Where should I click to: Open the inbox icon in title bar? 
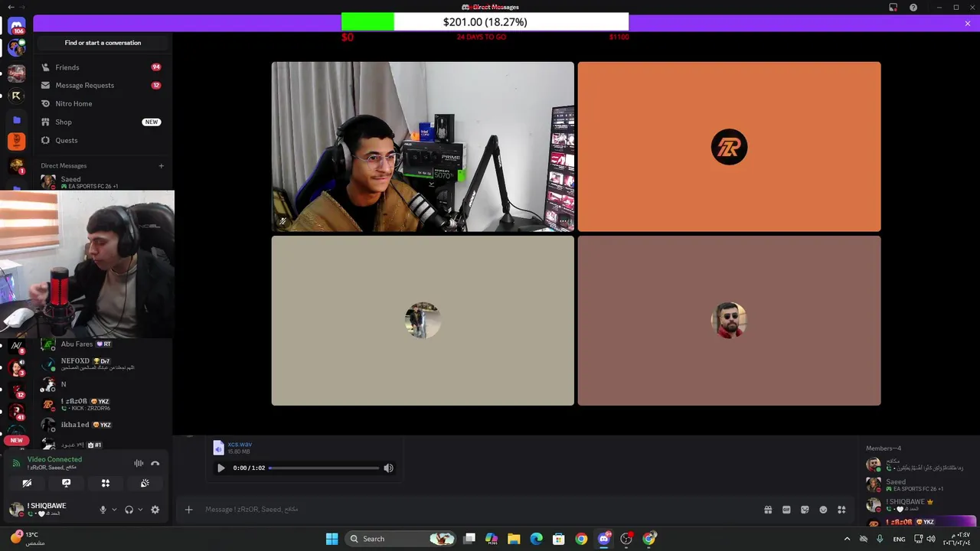tap(893, 7)
